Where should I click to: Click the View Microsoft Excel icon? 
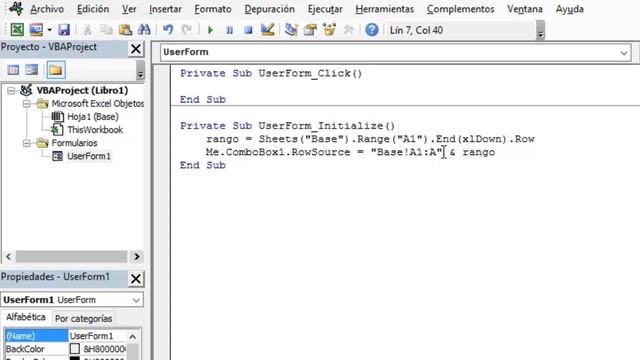(17, 30)
